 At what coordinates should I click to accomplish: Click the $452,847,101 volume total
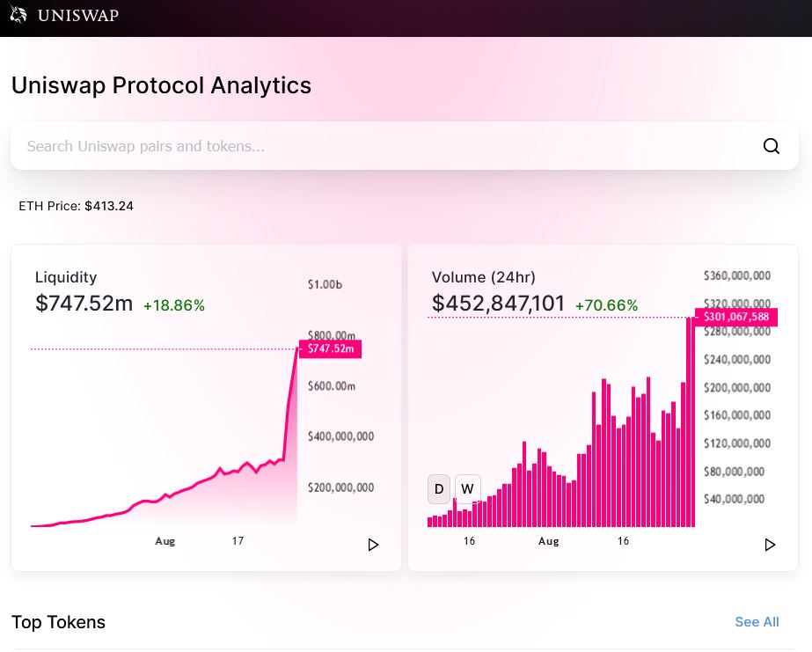coord(498,304)
